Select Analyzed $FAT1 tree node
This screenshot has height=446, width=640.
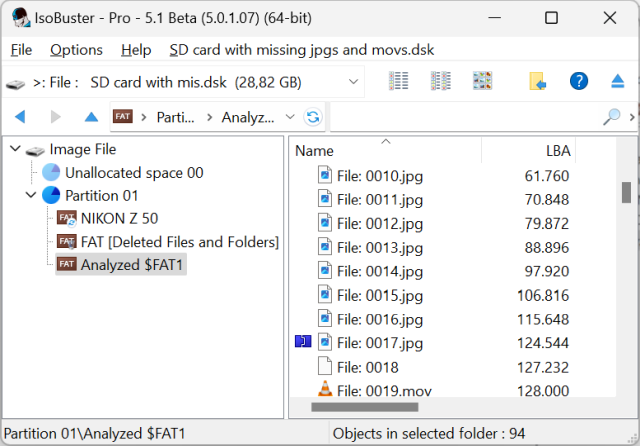coord(131,265)
